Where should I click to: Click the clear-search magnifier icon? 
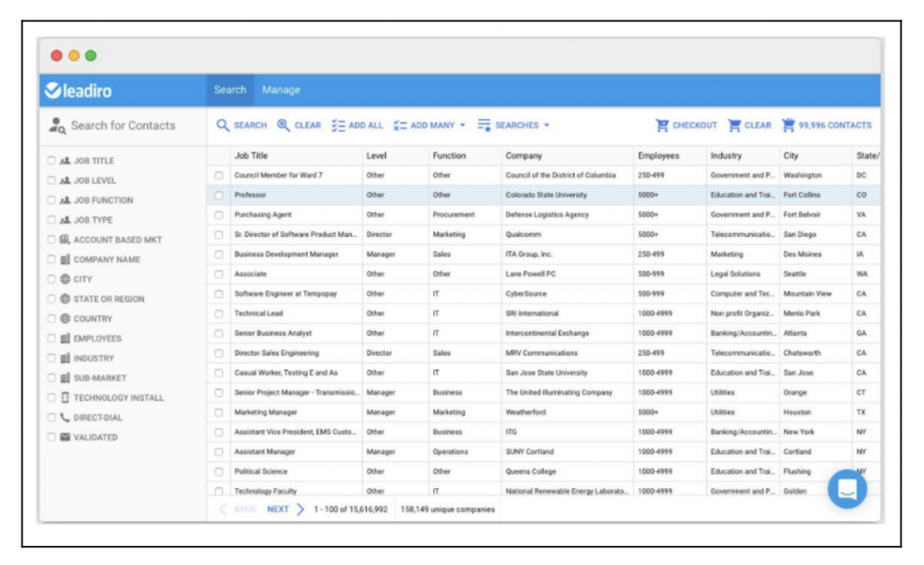click(283, 125)
